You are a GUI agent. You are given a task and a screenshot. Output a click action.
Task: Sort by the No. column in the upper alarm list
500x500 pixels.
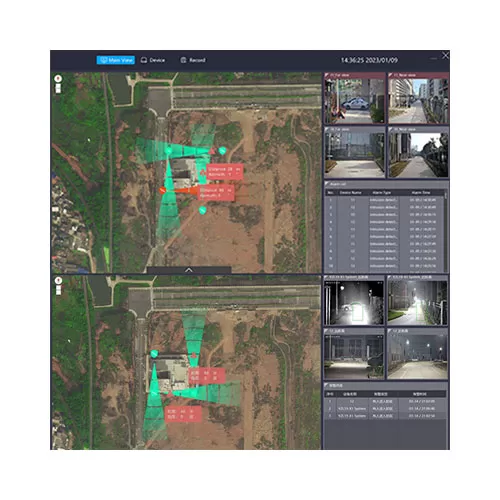click(x=330, y=193)
